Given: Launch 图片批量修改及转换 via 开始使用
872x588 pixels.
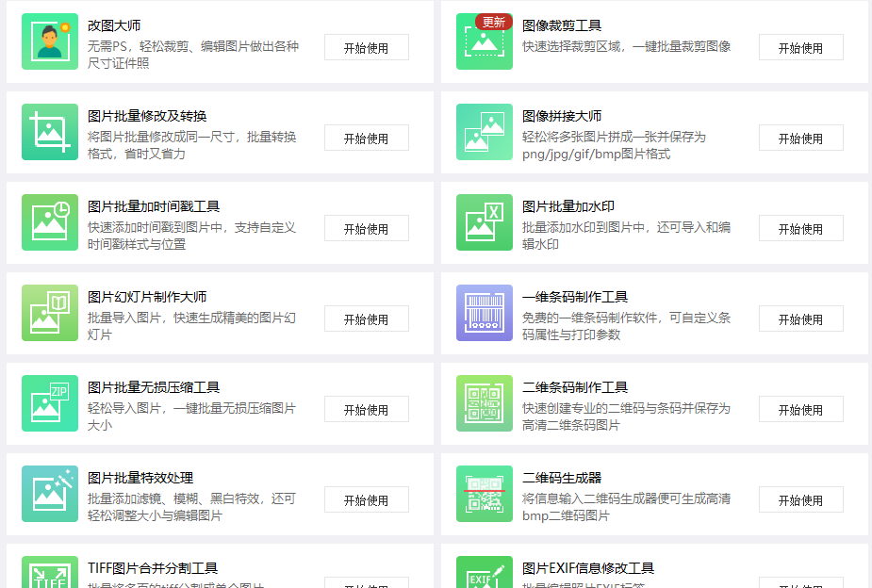Looking at the screenshot, I should (x=367, y=139).
